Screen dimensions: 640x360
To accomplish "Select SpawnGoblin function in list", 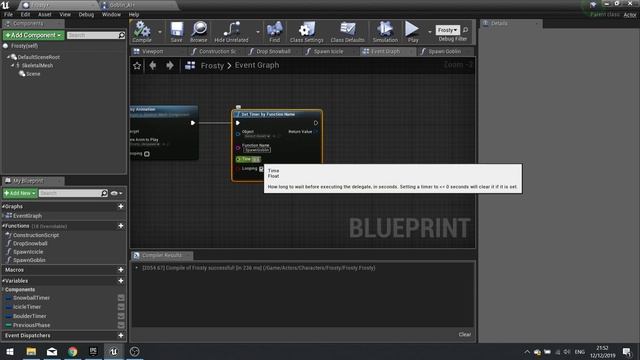I will pyautogui.click(x=29, y=260).
